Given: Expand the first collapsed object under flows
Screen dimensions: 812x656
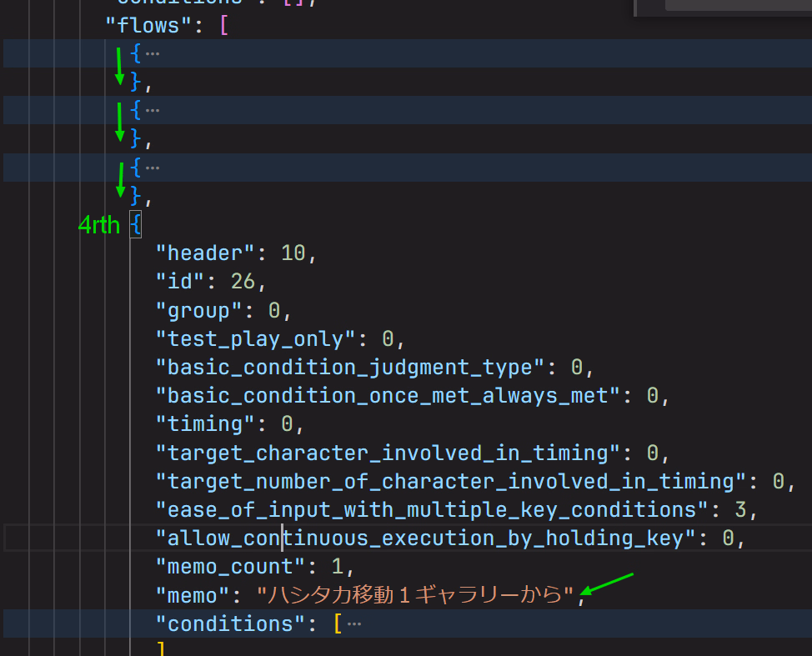Looking at the screenshot, I should coord(151,53).
